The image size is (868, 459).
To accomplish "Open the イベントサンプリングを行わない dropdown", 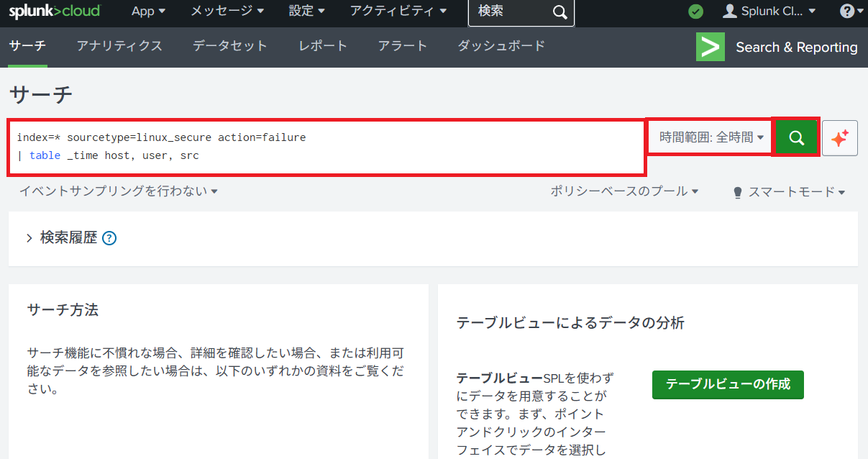I will [x=119, y=191].
